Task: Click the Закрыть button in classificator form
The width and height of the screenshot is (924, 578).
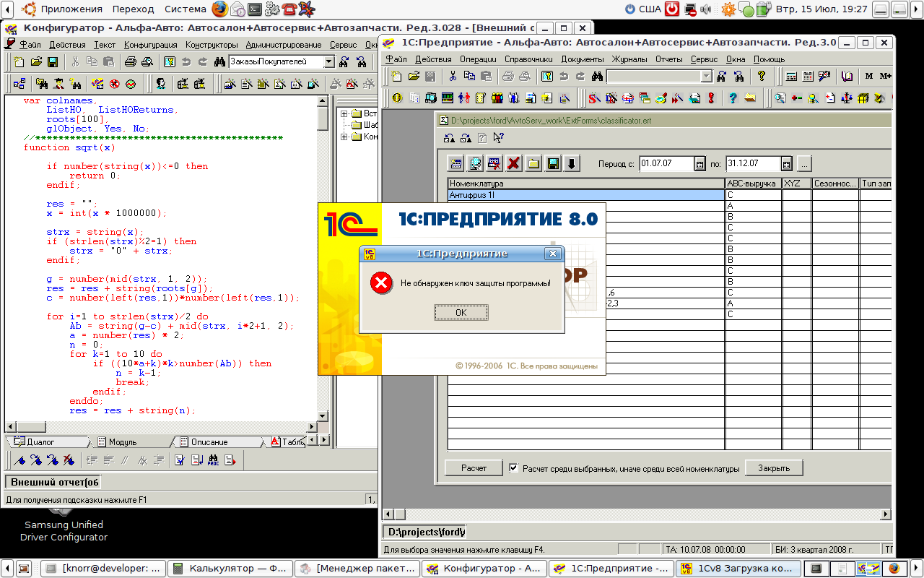Action: click(x=774, y=468)
